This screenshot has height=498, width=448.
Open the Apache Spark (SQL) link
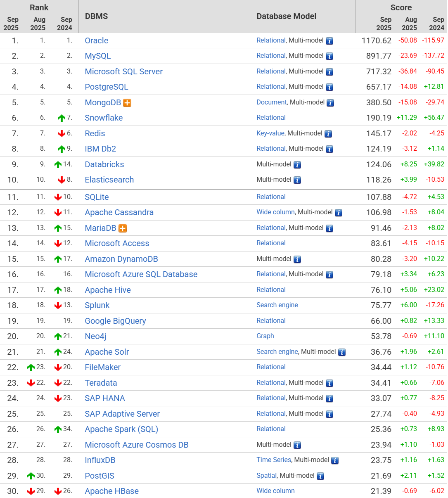click(x=121, y=429)
